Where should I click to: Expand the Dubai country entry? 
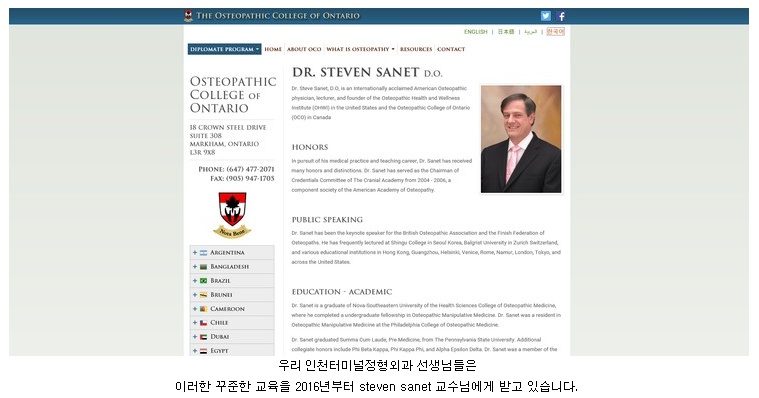coord(232,337)
